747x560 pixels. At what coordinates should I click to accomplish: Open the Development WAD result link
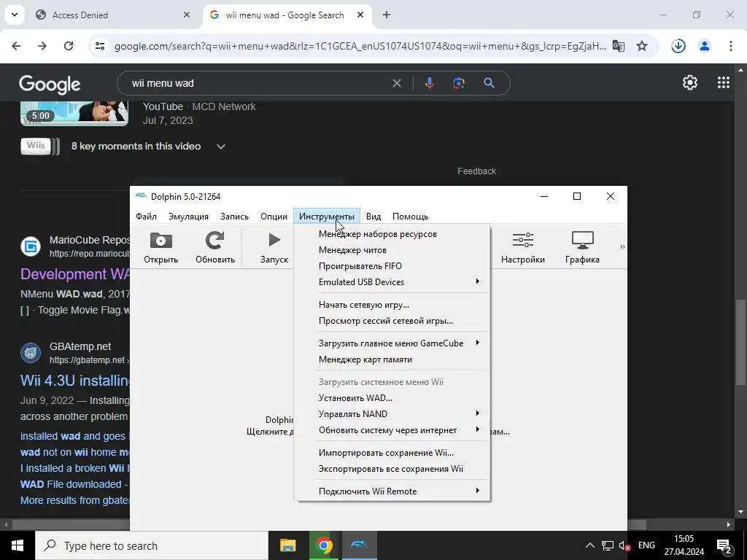75,274
